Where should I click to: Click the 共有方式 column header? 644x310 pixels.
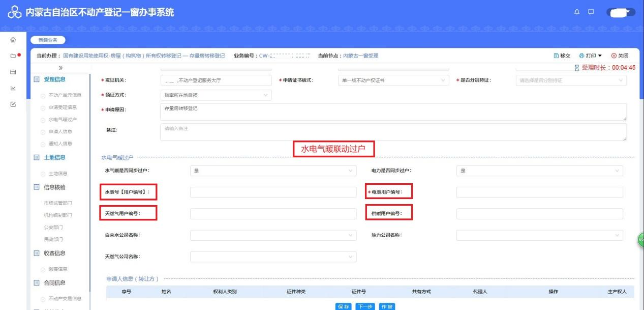421,292
